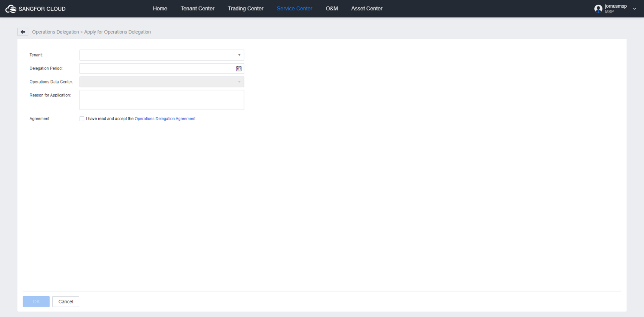
Task: Click the back arrow icon
Action: (23, 32)
